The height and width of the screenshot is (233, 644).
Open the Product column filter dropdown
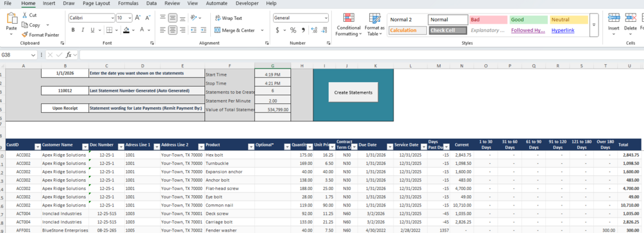pyautogui.click(x=251, y=146)
